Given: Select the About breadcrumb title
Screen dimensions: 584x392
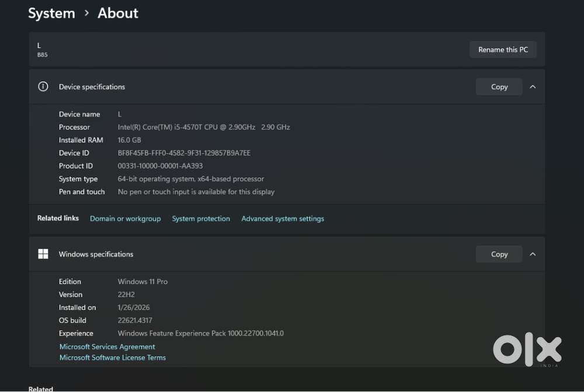Looking at the screenshot, I should click(118, 13).
